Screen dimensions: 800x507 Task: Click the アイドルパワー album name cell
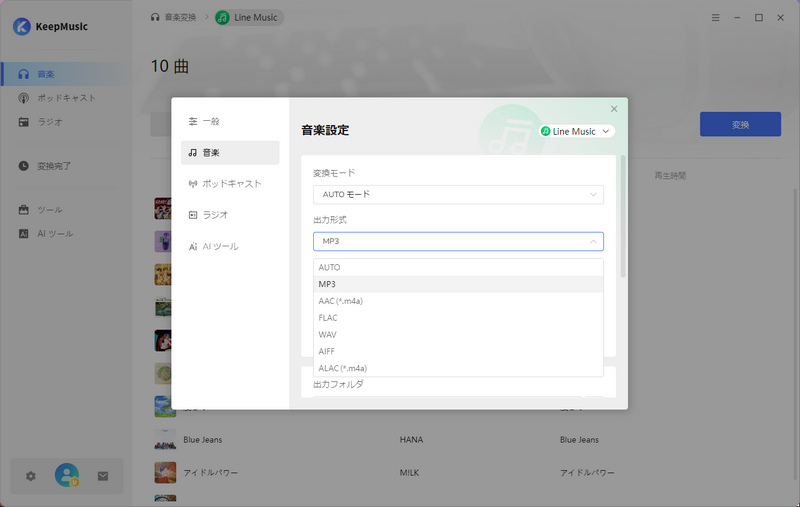tap(587, 473)
